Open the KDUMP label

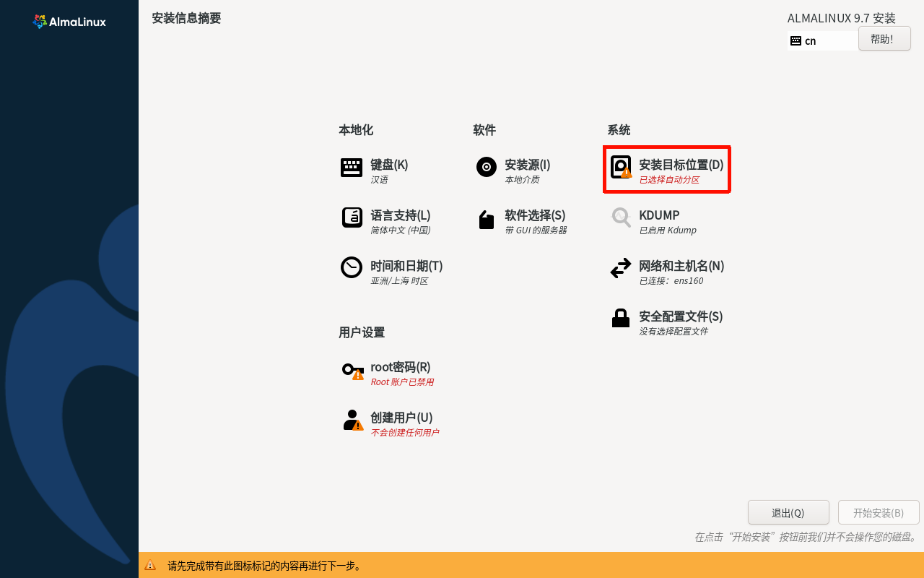[x=659, y=215]
